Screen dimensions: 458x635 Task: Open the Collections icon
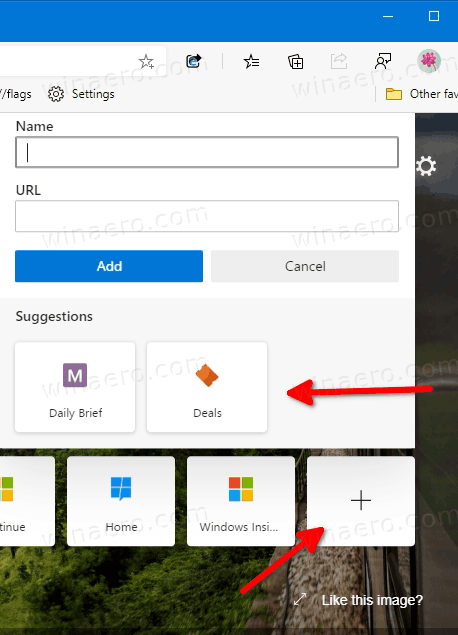tap(296, 62)
